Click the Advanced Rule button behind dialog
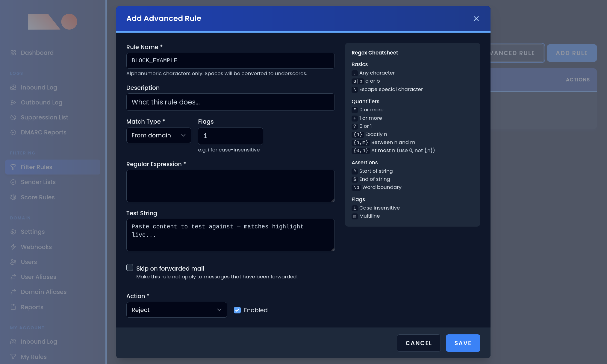This screenshot has height=364, width=607. coord(517,53)
